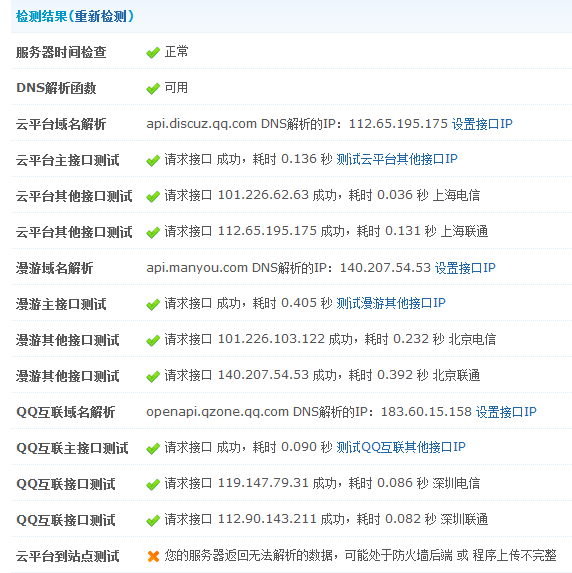This screenshot has height=573, width=572.
Task: Click 测试QQ互联其他接口IP link
Action: click(x=401, y=447)
